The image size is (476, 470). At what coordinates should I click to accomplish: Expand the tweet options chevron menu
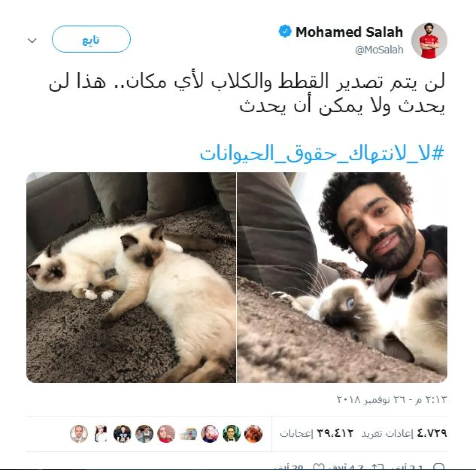(32, 40)
